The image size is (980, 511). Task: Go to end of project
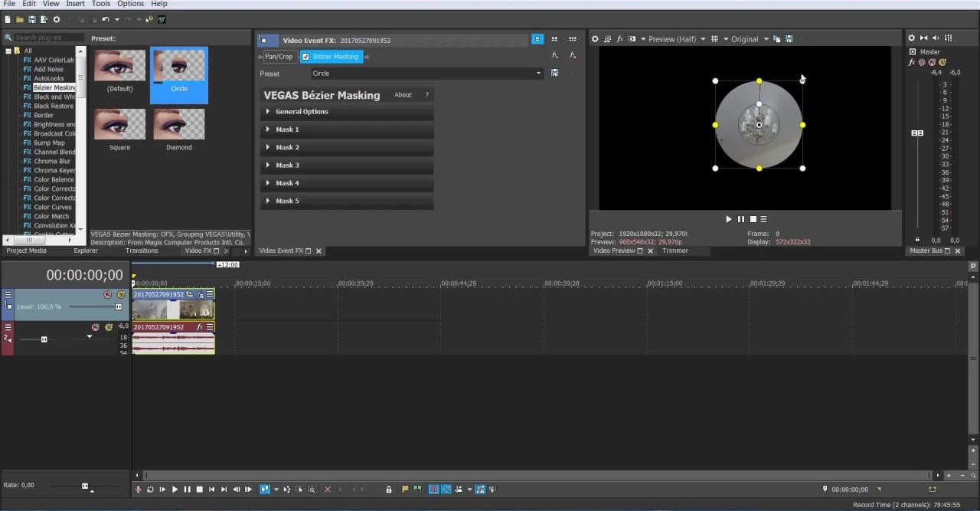pyautogui.click(x=224, y=489)
